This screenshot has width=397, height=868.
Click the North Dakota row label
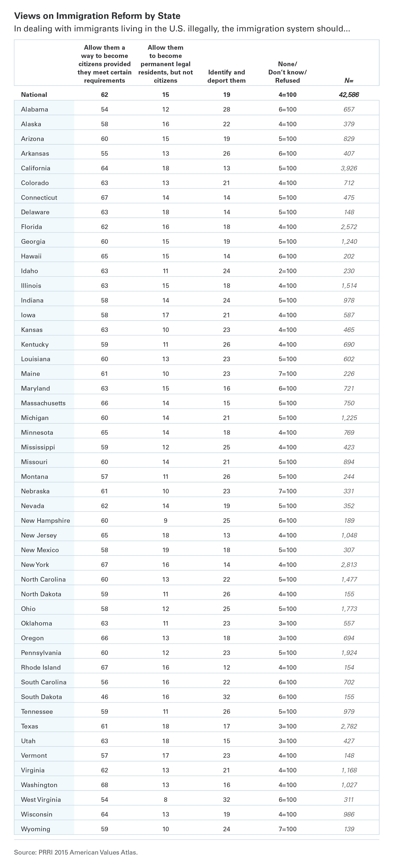click(41, 594)
